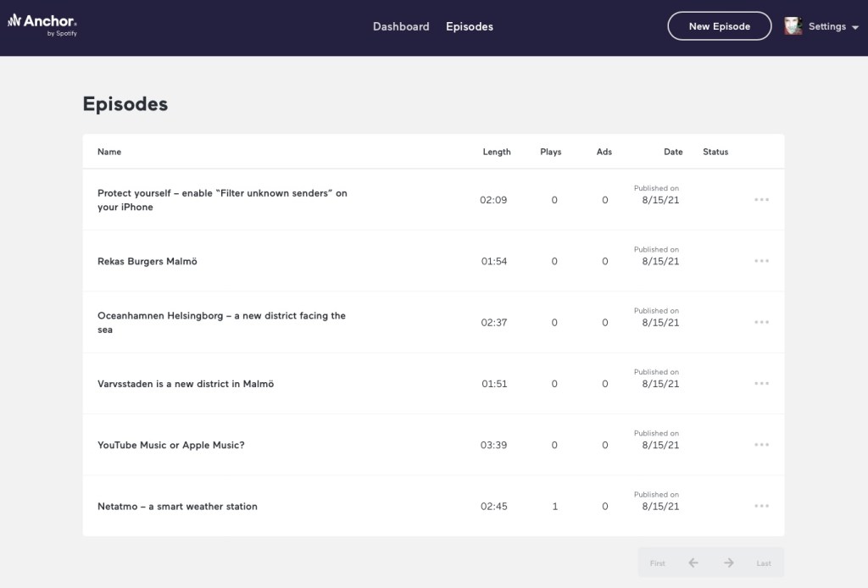Open the ellipsis menu on the iPhone filter episode
The image size is (868, 588).
pos(761,199)
